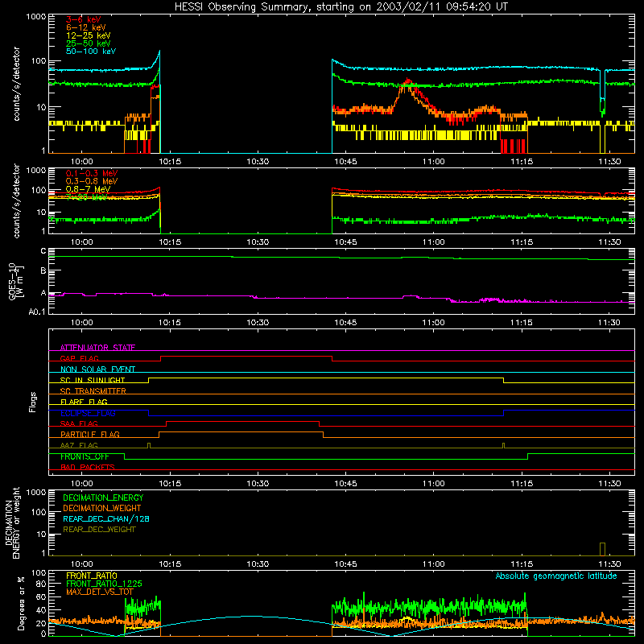Click the 11:00 tick under the MeV panel
This screenshot has width=644, height=644.
click(x=433, y=242)
